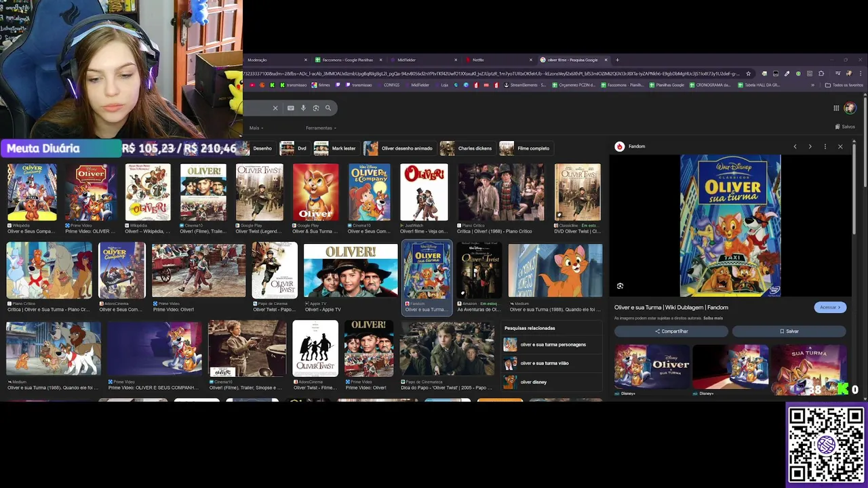Open the Orçamento PCZIN bookmark
The width and height of the screenshot is (868, 488).
click(574, 85)
